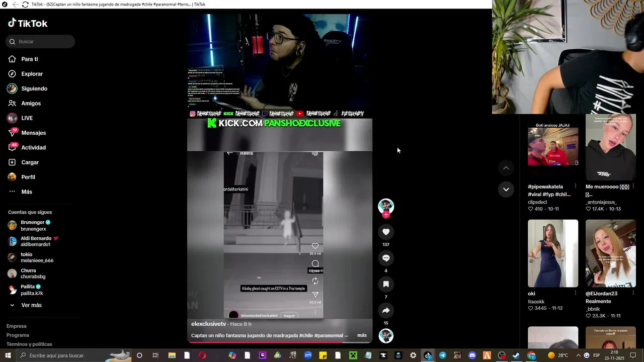
Task: Open options menu for #pipewakatela video
Action: pos(576,187)
